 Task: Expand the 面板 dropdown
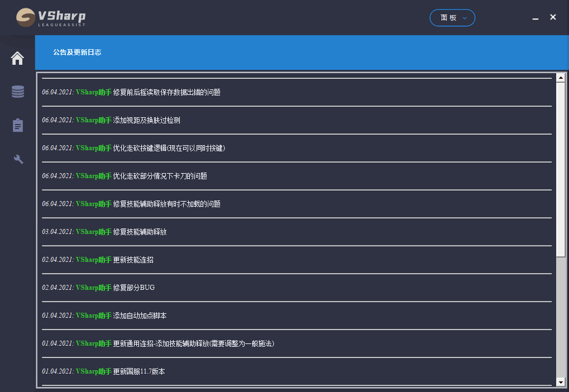(x=452, y=18)
